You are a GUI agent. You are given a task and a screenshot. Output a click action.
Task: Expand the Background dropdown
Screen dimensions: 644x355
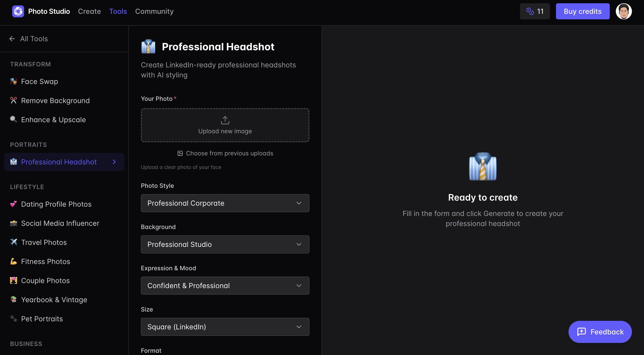click(x=225, y=244)
